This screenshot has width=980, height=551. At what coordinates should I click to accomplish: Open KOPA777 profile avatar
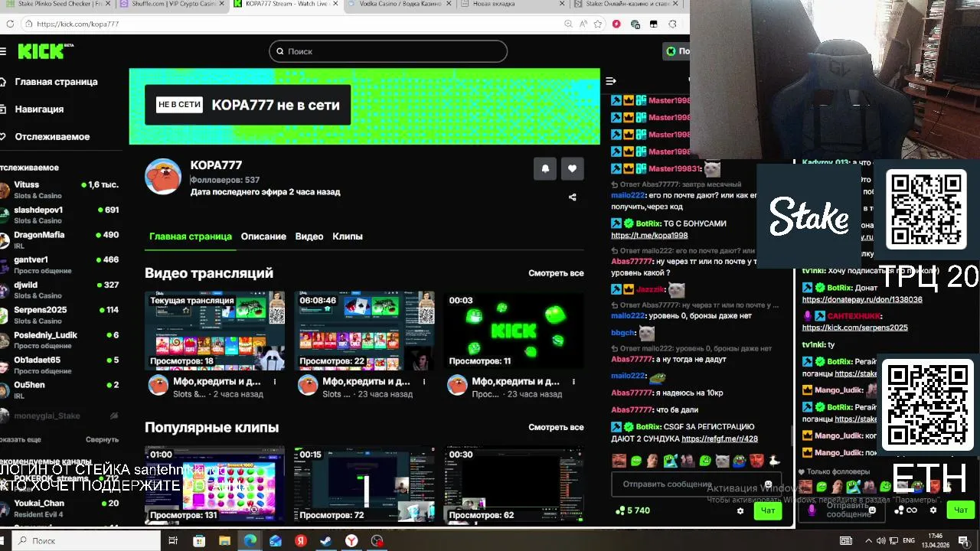[163, 177]
